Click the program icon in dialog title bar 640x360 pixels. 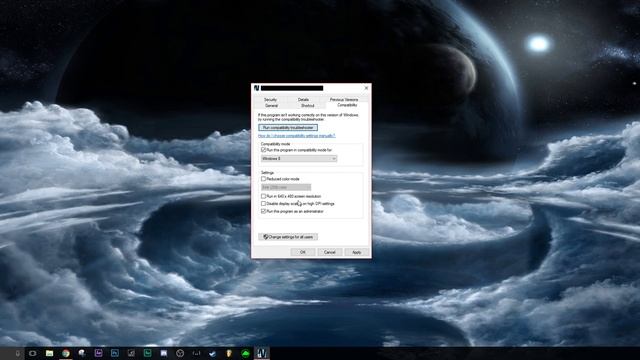[x=256, y=88]
